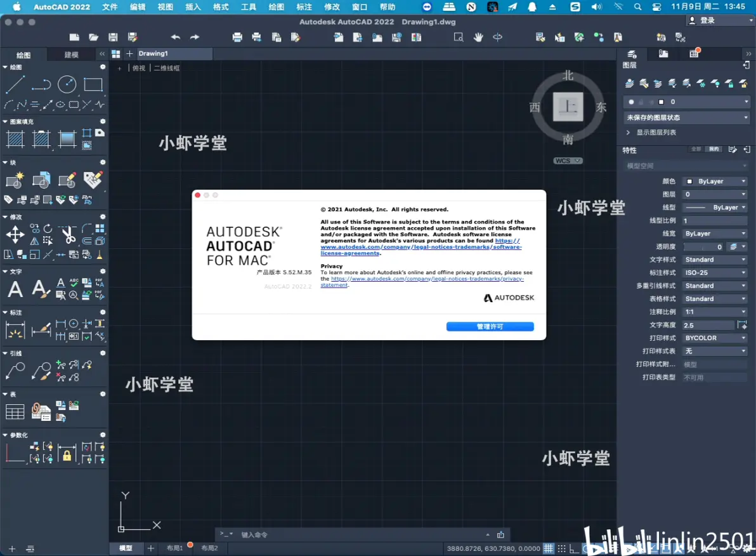Insert a Table using table icon
The image size is (756, 556).
click(x=15, y=412)
